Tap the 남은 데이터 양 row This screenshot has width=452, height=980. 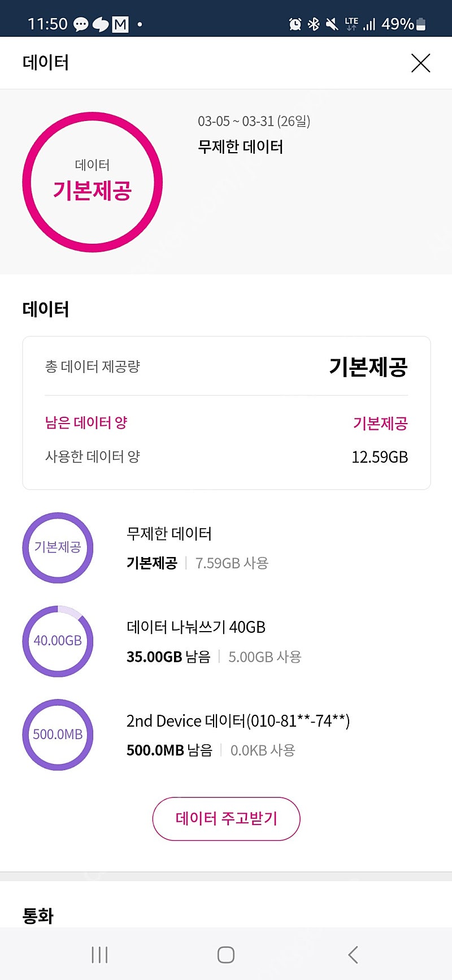226,423
